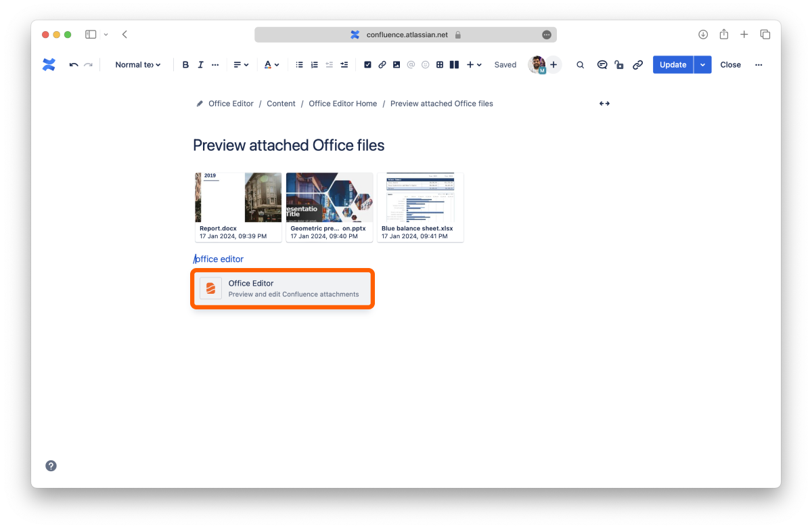Edit the page title field
The width and height of the screenshot is (812, 528).
point(289,146)
